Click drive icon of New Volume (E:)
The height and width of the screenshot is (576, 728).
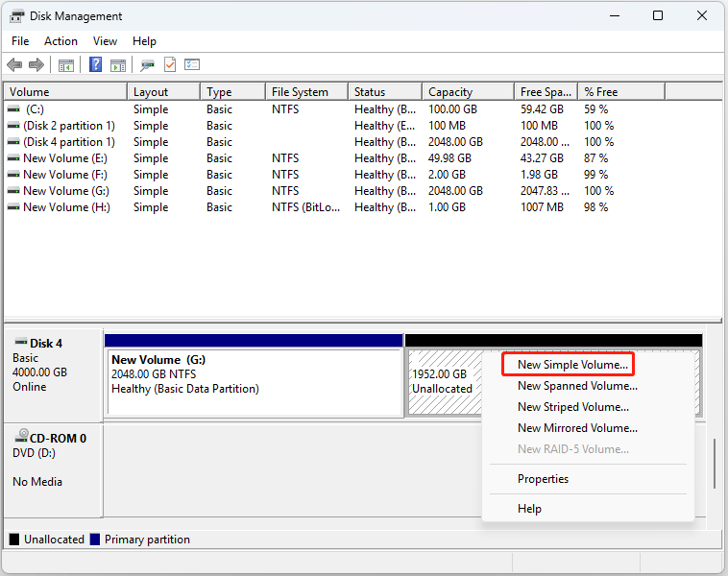coord(14,158)
